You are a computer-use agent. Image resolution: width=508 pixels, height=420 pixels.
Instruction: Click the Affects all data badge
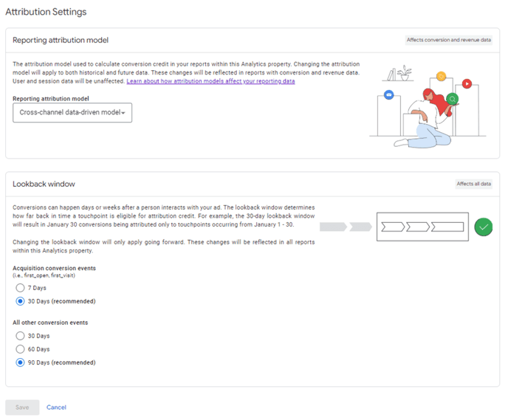tap(473, 184)
